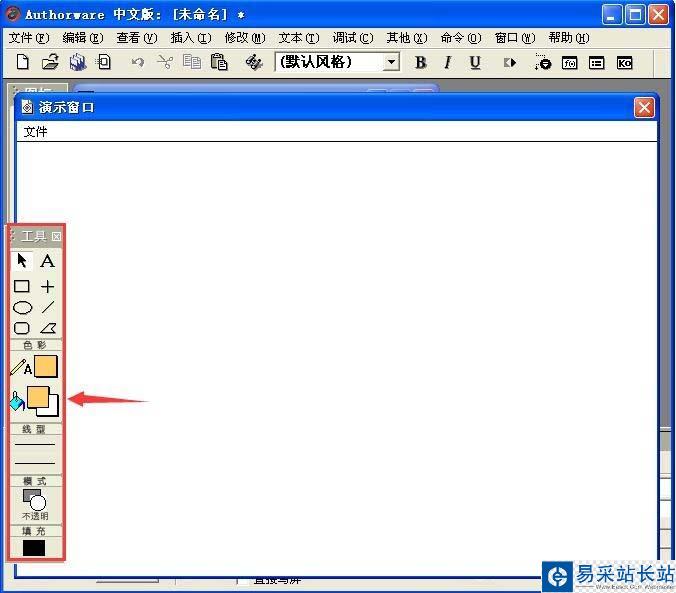Select the Ellipse drawing tool
Viewport: 676px width, 593px height.
[22, 307]
